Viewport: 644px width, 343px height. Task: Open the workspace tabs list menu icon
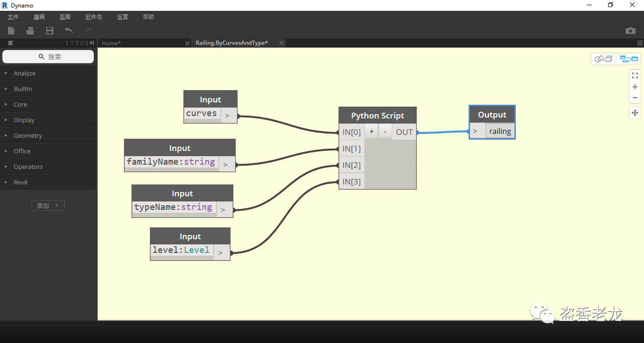(x=640, y=43)
